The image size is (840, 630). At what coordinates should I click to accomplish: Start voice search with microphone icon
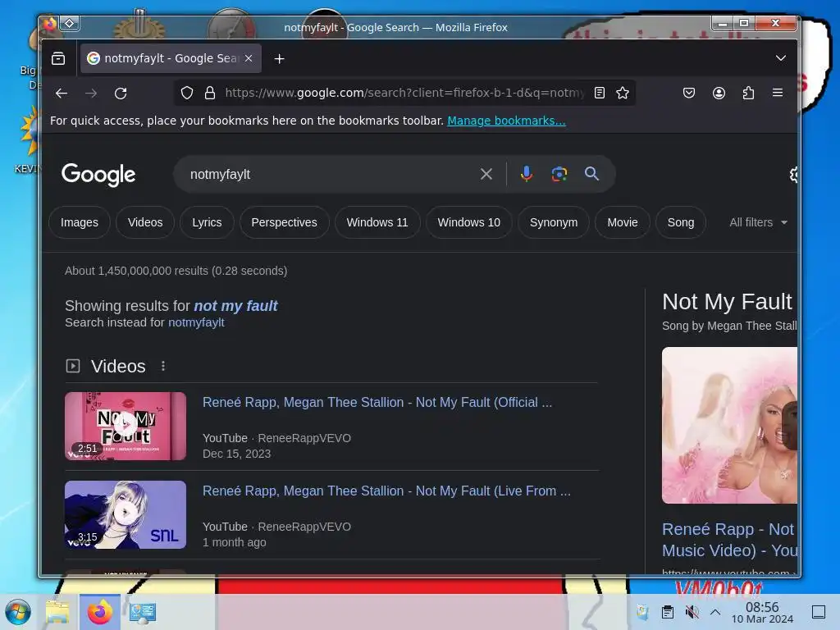526,174
